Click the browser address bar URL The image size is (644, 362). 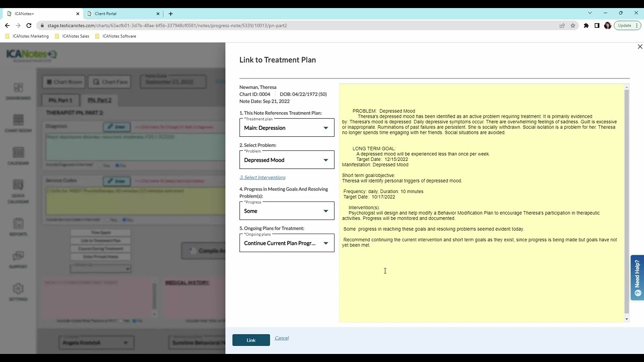click(167, 25)
